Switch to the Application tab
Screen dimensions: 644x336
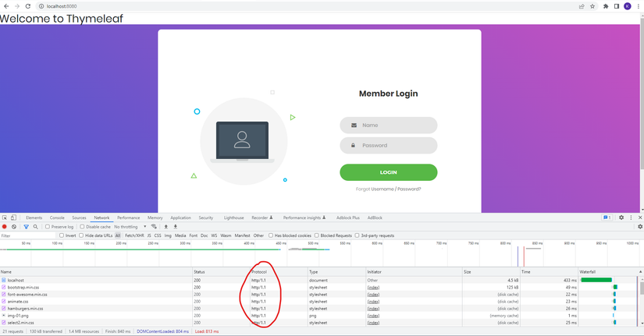pyautogui.click(x=181, y=218)
